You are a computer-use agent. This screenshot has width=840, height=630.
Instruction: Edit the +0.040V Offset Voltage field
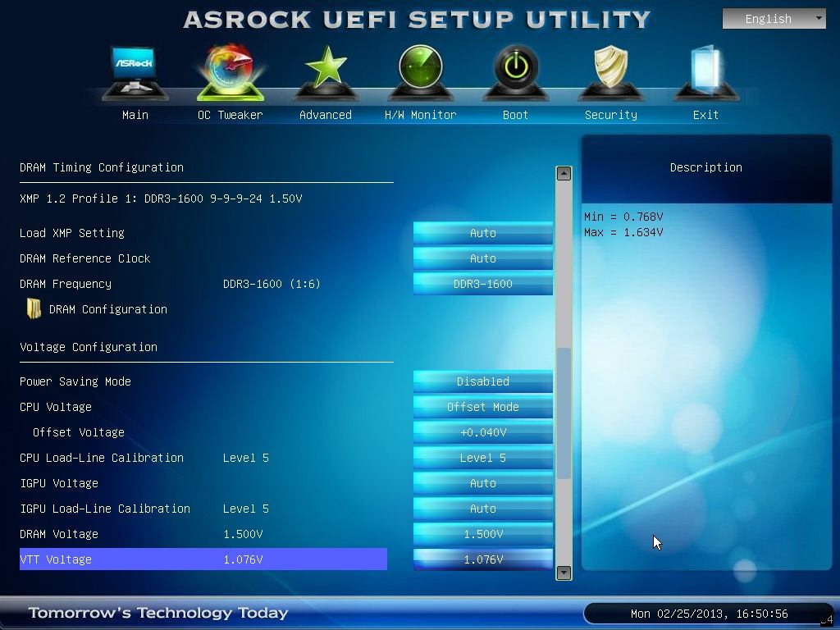coord(482,432)
